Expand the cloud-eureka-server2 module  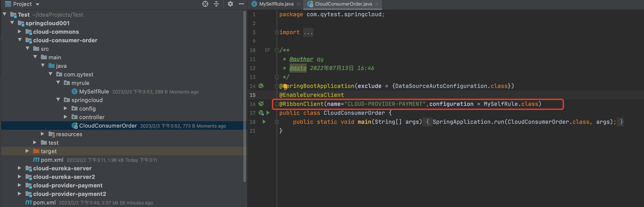[x=20, y=176]
